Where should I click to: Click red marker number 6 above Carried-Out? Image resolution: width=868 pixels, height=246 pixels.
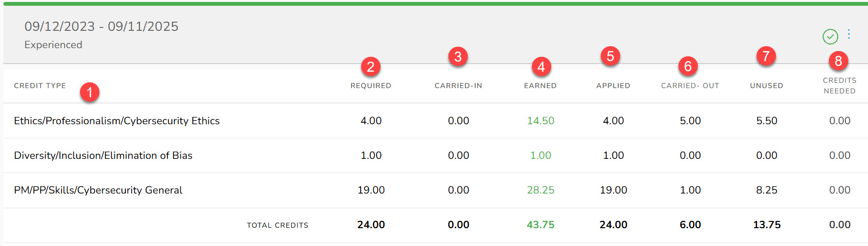click(x=688, y=66)
